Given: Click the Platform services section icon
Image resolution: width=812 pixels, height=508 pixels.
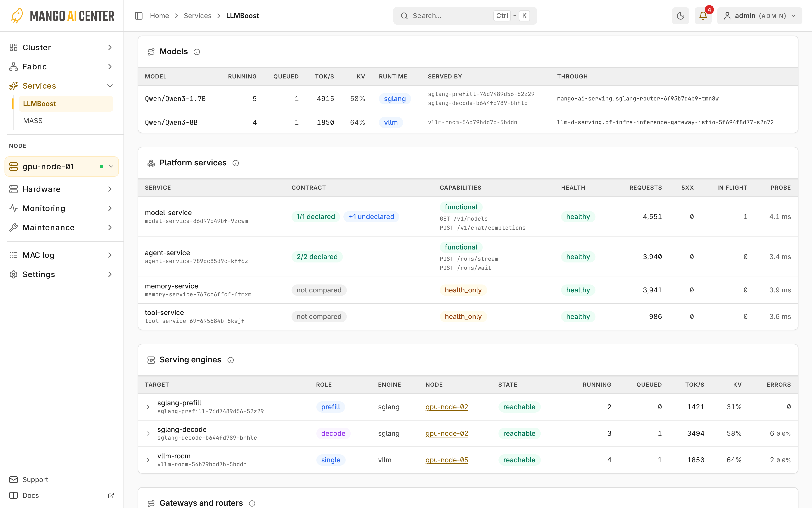Looking at the screenshot, I should pyautogui.click(x=151, y=163).
